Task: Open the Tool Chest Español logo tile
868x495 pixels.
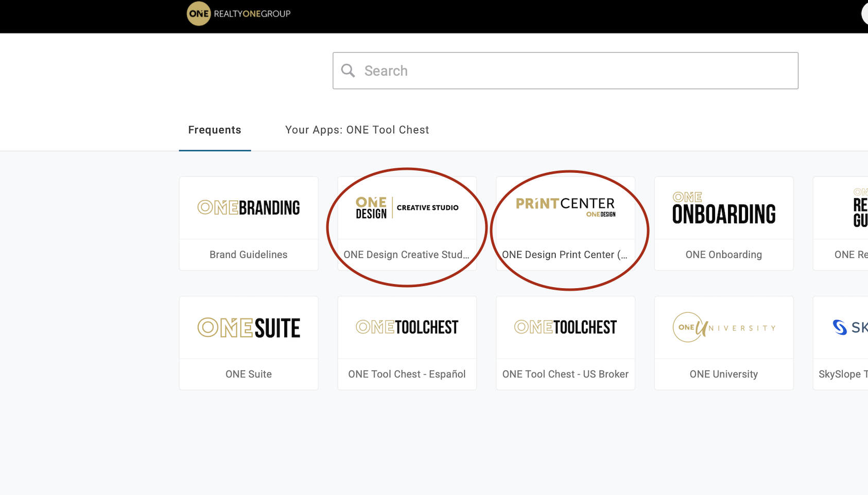Action: click(x=407, y=327)
